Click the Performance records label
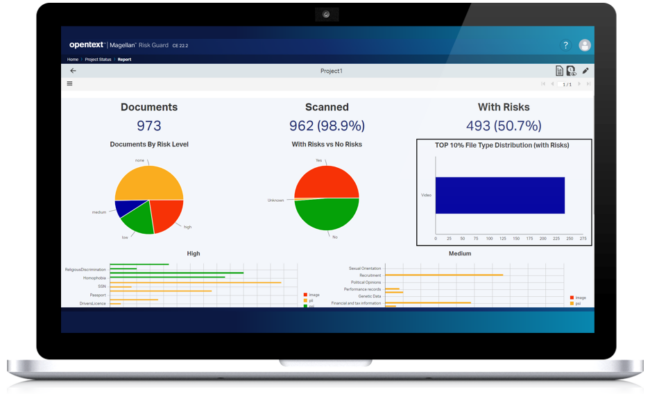This screenshot has height=394, width=650. click(x=362, y=289)
